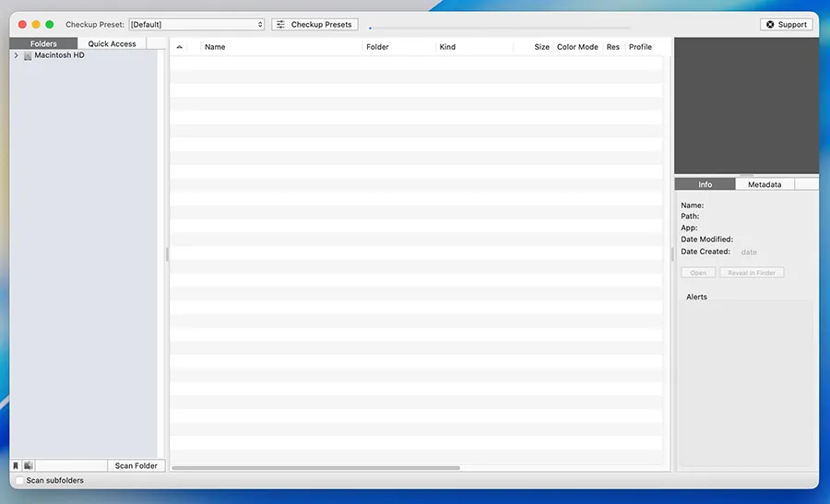Switch to the Quick Access tab
Screen dimensions: 830x504
click(x=112, y=43)
